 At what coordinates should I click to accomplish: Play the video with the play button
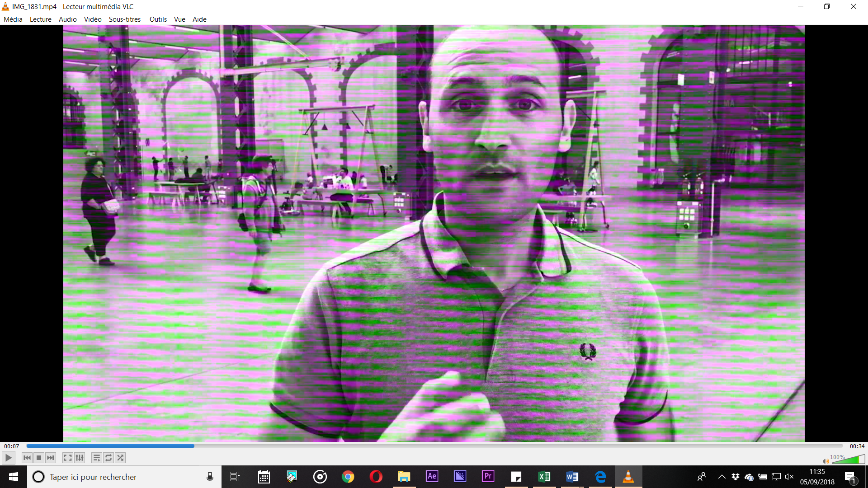coord(8,458)
